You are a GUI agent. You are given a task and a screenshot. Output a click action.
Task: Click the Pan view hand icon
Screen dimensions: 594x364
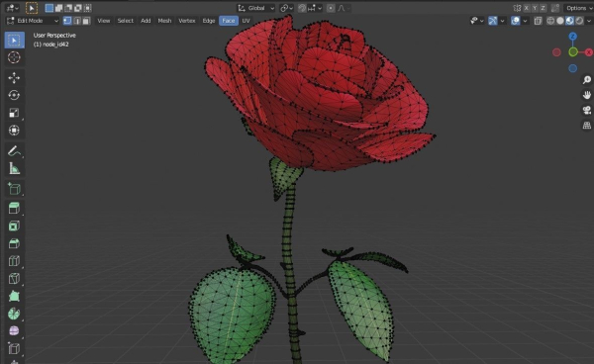click(587, 95)
